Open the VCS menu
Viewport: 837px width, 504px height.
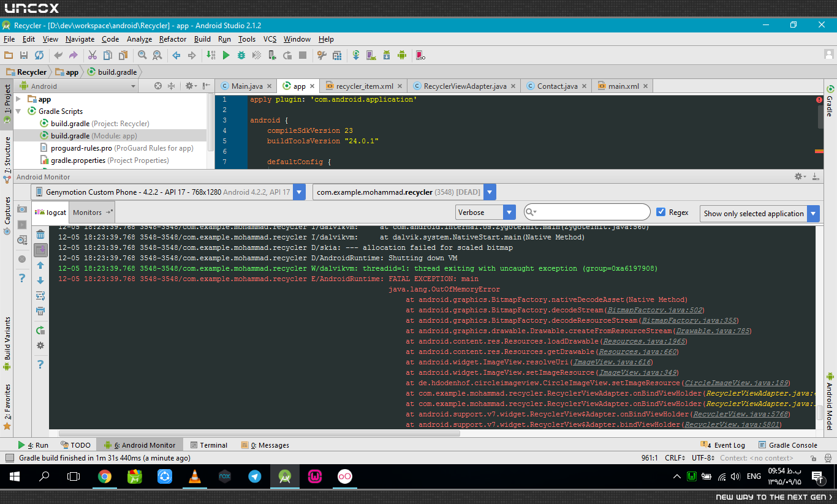(x=270, y=39)
